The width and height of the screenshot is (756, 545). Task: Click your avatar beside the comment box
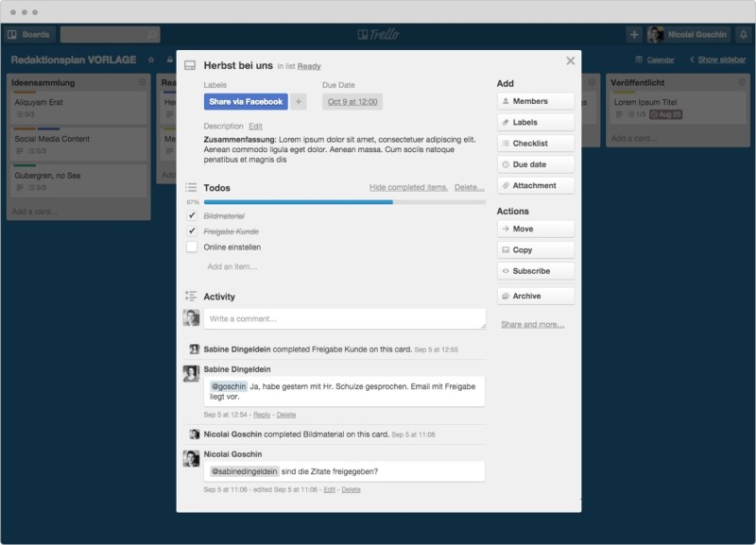(191, 318)
